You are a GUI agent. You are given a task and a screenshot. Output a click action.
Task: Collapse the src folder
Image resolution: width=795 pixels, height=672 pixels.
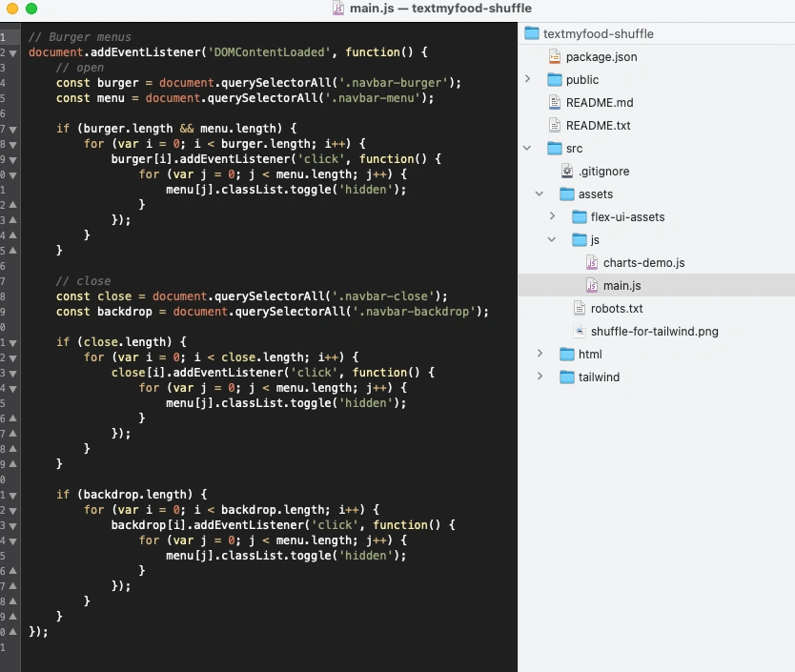pyautogui.click(x=527, y=149)
